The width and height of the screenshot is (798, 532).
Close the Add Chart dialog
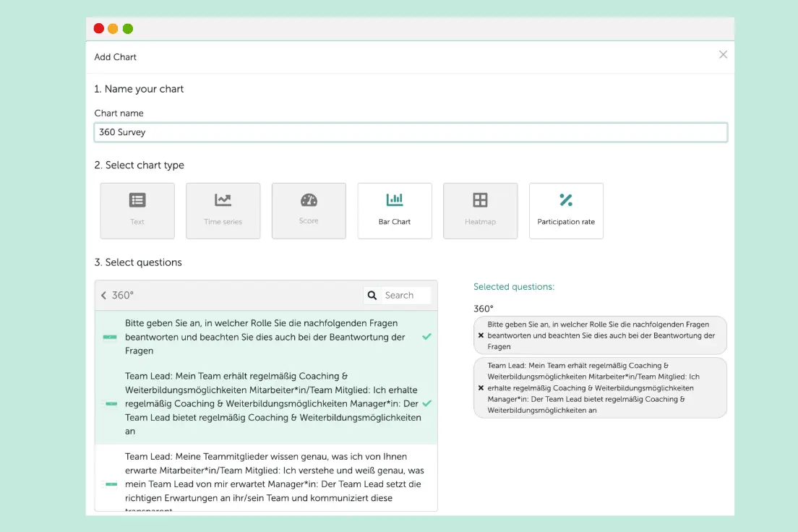(723, 54)
